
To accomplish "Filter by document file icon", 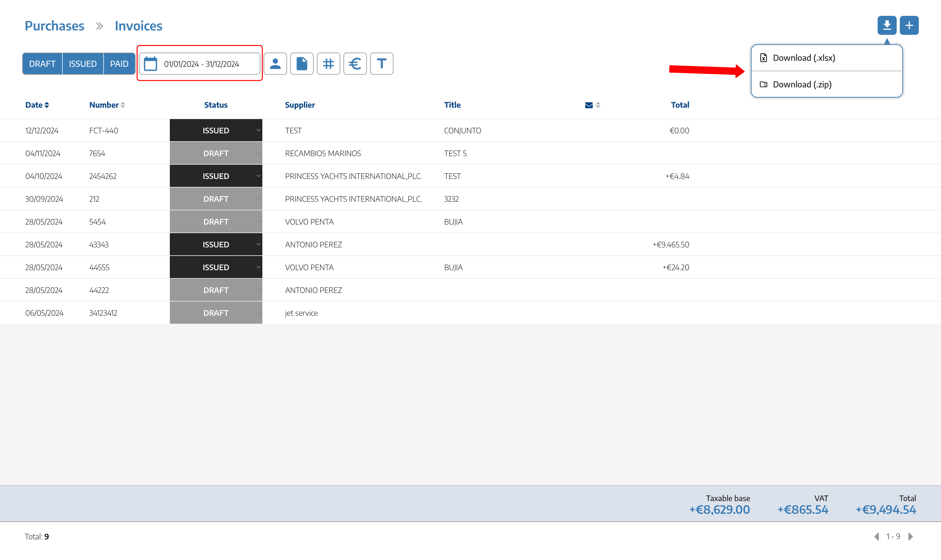I will [x=302, y=64].
